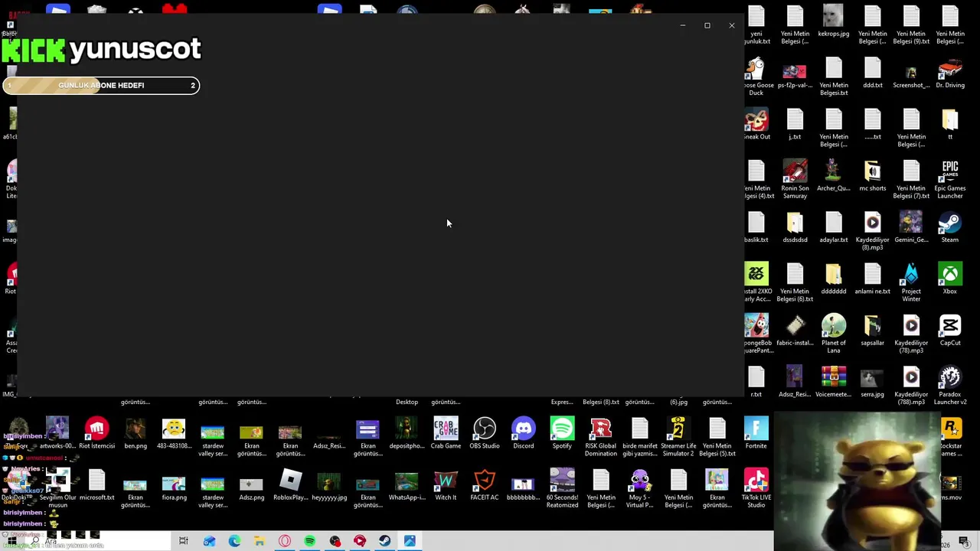The width and height of the screenshot is (980, 551).
Task: Select the Planet of Lana shortcut
Action: click(x=834, y=334)
